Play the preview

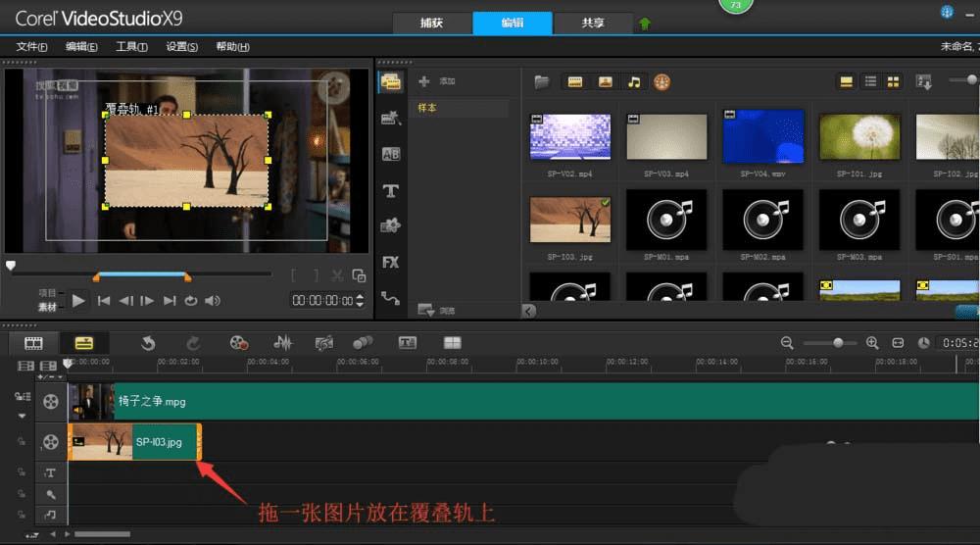tap(78, 301)
